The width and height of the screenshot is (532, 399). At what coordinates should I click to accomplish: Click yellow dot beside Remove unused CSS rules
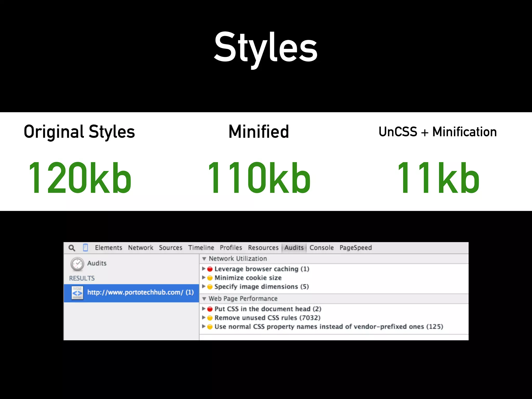point(210,318)
